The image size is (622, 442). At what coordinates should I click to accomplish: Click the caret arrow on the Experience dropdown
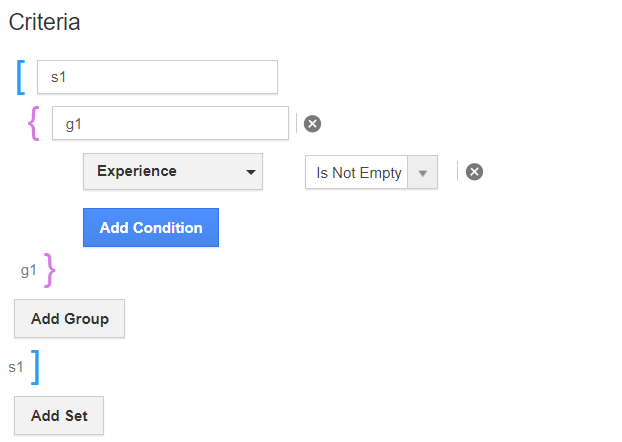tap(249, 172)
